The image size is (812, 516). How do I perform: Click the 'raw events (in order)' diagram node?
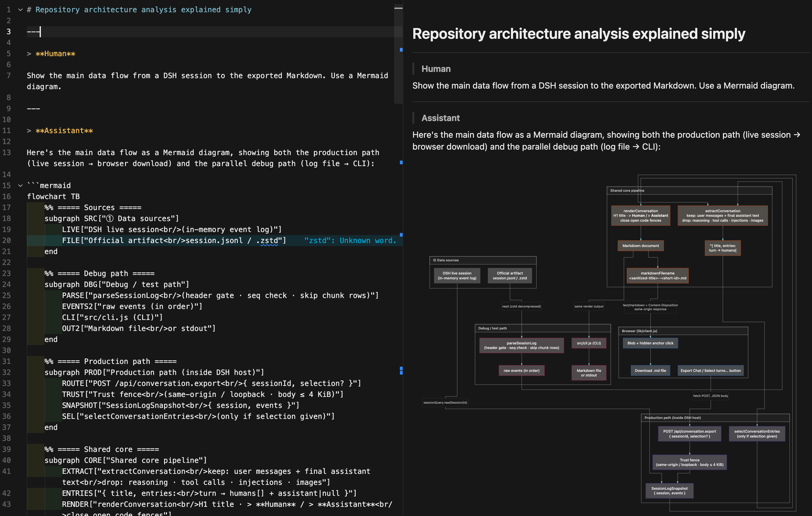coord(521,371)
